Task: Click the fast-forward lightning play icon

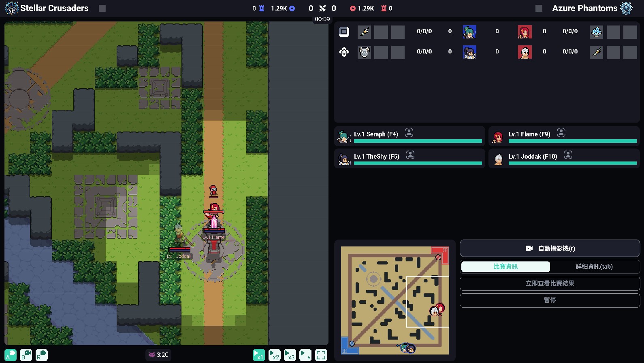Action: click(x=305, y=355)
